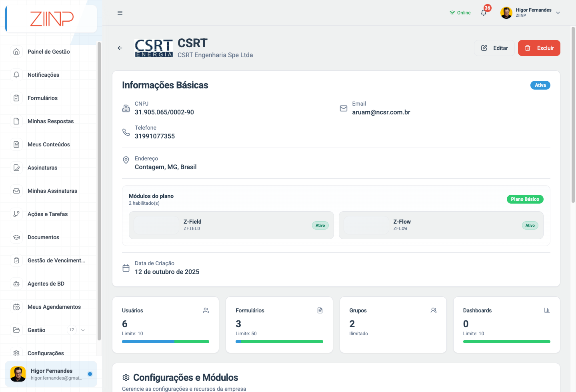Click the Usuários card people icon
Screen dimensions: 576x392
click(x=206, y=310)
